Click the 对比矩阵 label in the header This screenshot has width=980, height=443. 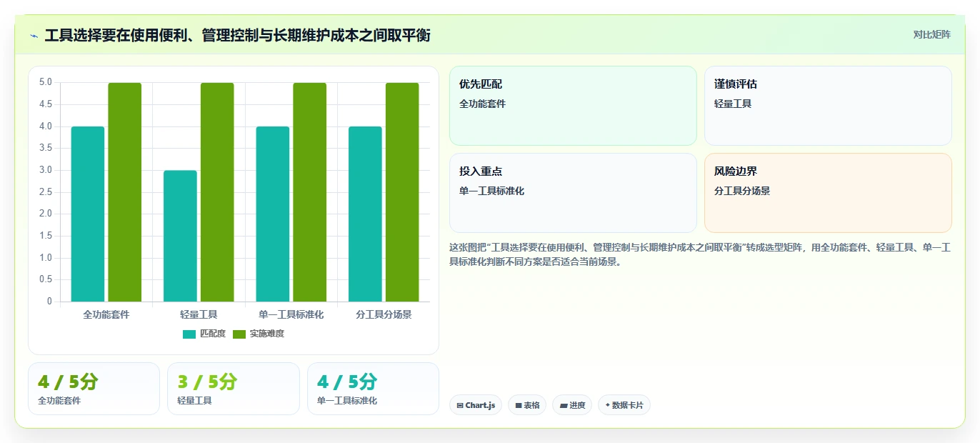click(931, 34)
